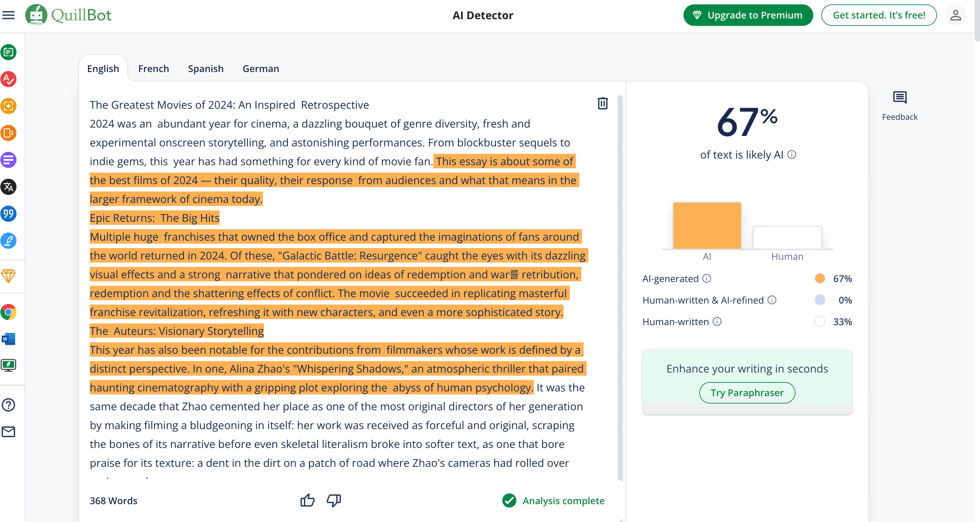Click Get started. It's free! button
Image resolution: width=980 pixels, height=522 pixels.
pos(878,15)
